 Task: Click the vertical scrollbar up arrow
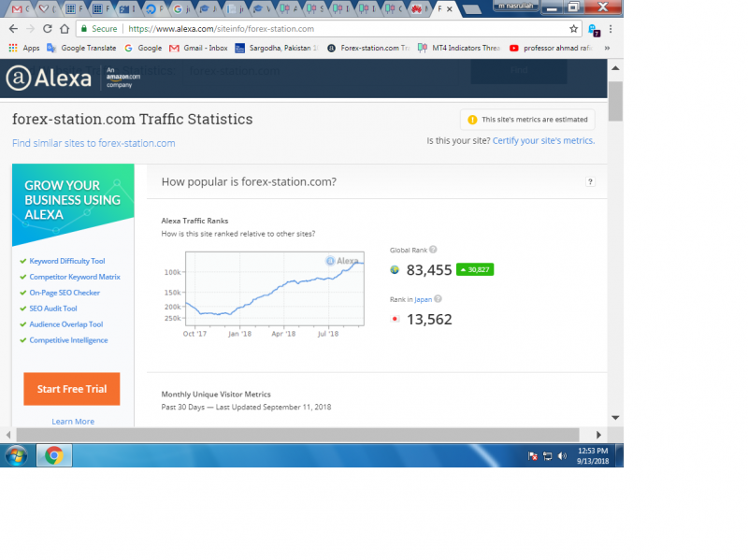click(x=615, y=68)
